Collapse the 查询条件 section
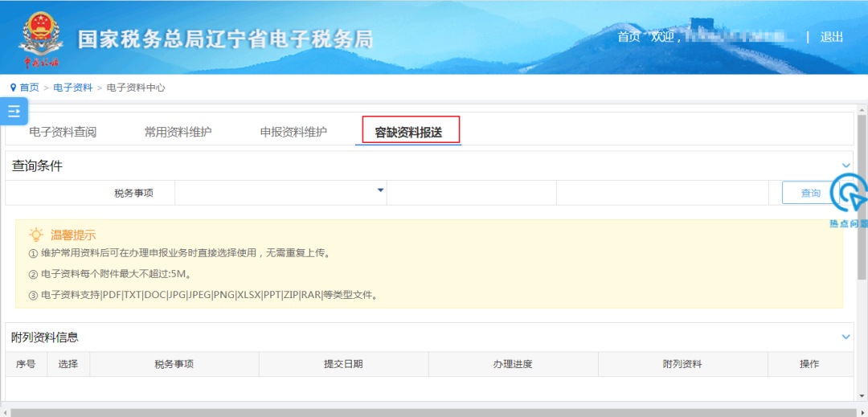 [845, 166]
